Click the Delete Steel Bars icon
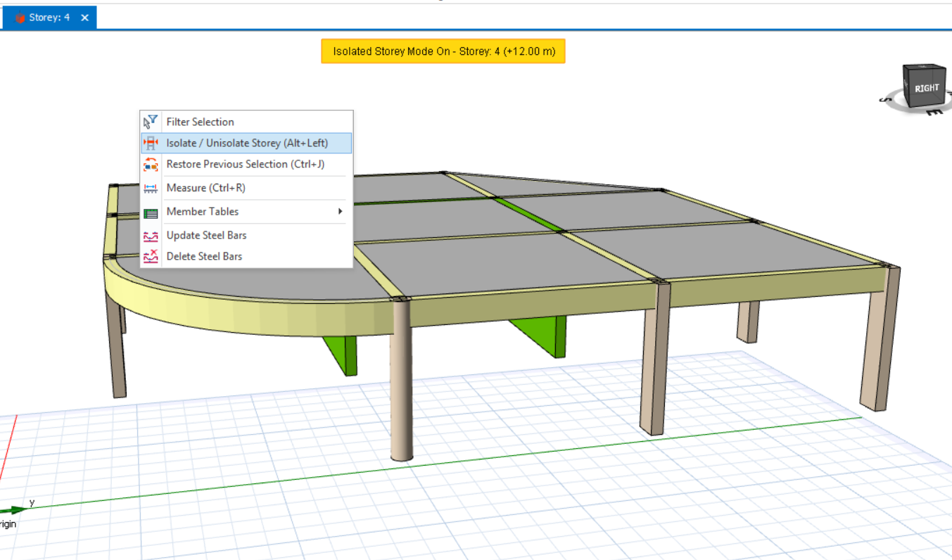Viewport: 952px width, 560px height. tap(151, 257)
